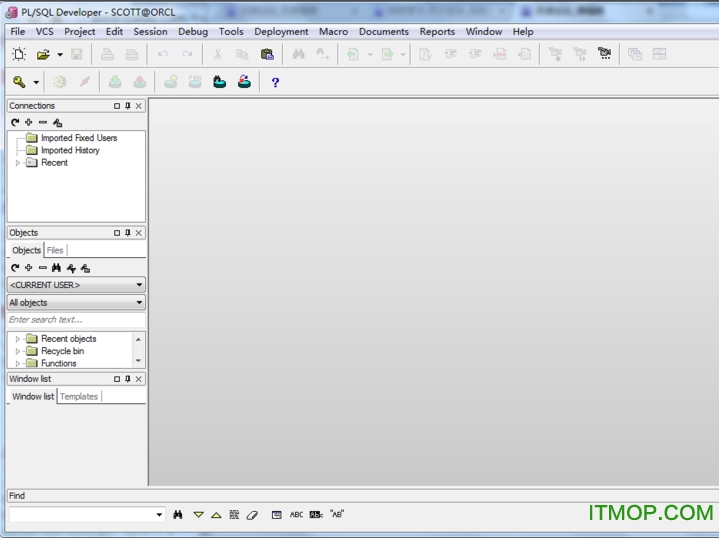Image resolution: width=719 pixels, height=538 pixels.
Task: Click the plus icon in Connections panel
Action: (28, 122)
